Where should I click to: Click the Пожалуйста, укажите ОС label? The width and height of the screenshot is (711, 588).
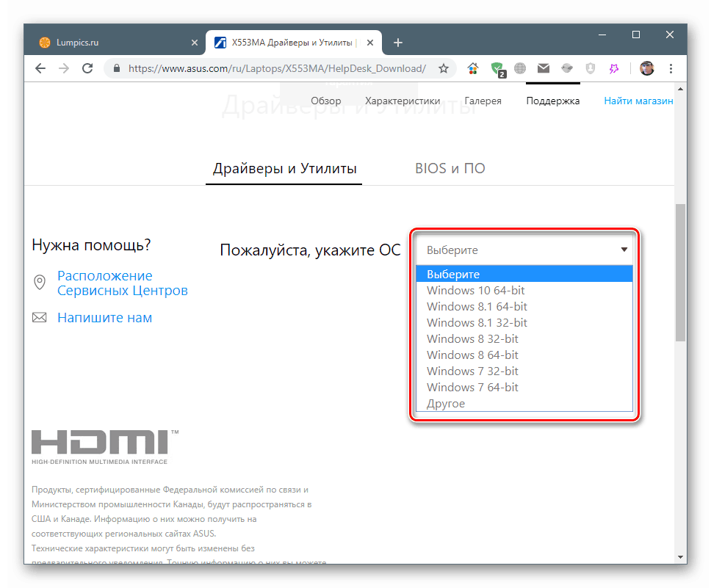[310, 250]
